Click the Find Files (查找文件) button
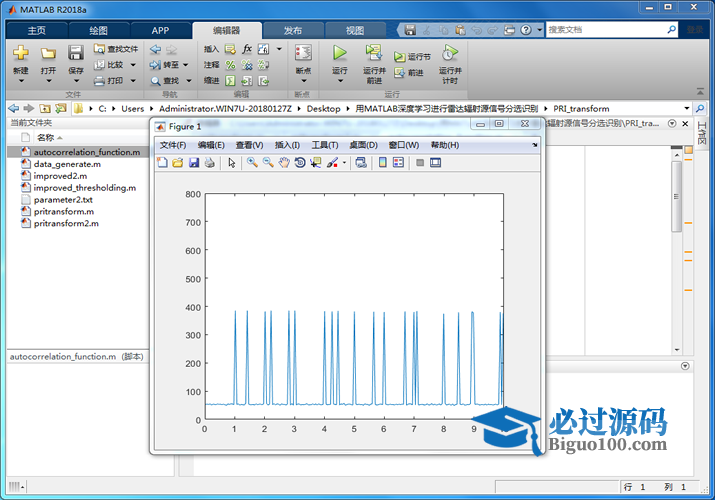The height and width of the screenshot is (500, 715). (x=116, y=48)
